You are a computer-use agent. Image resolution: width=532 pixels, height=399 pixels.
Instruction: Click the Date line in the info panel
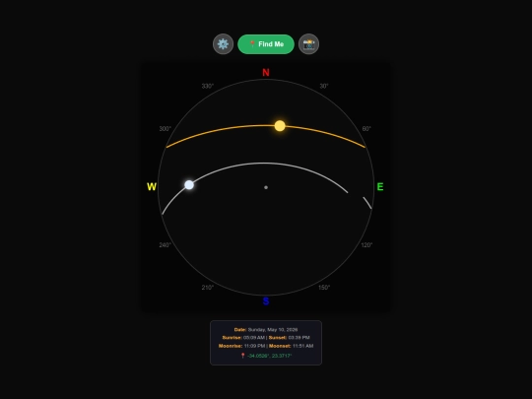click(266, 329)
